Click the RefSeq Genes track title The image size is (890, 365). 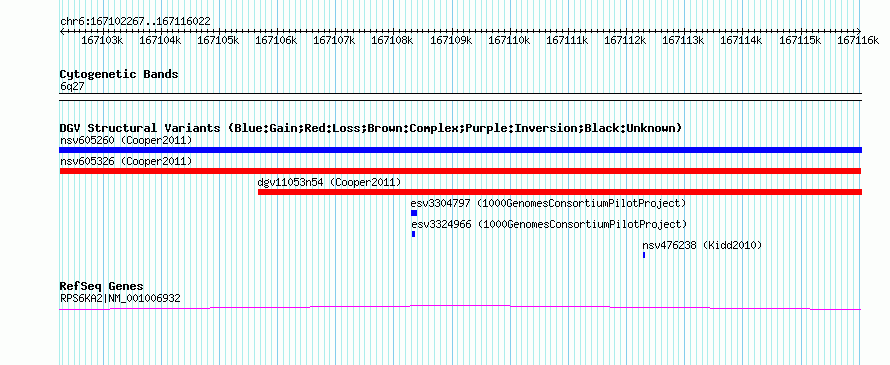[101, 286]
